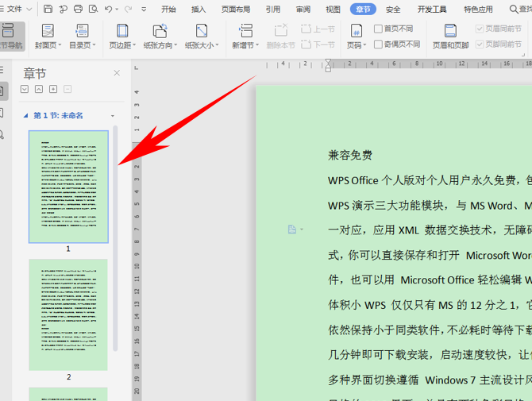Click the 删除本节 button
This screenshot has height=401, width=532.
280,37
